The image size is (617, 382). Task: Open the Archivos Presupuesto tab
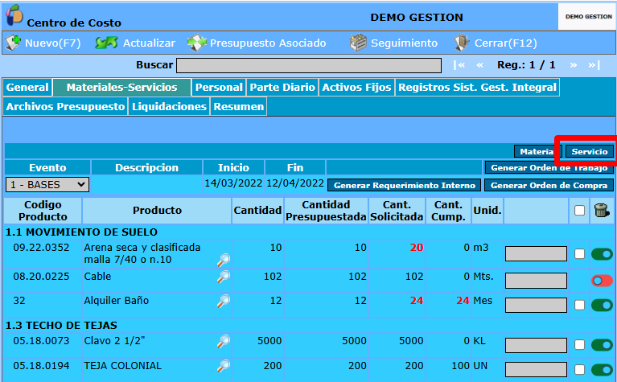[65, 107]
